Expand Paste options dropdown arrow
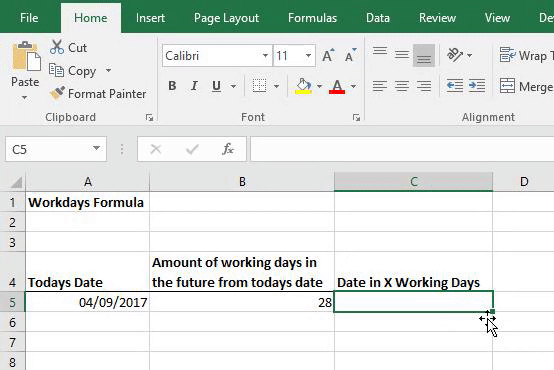The width and height of the screenshot is (554, 370). point(24,98)
